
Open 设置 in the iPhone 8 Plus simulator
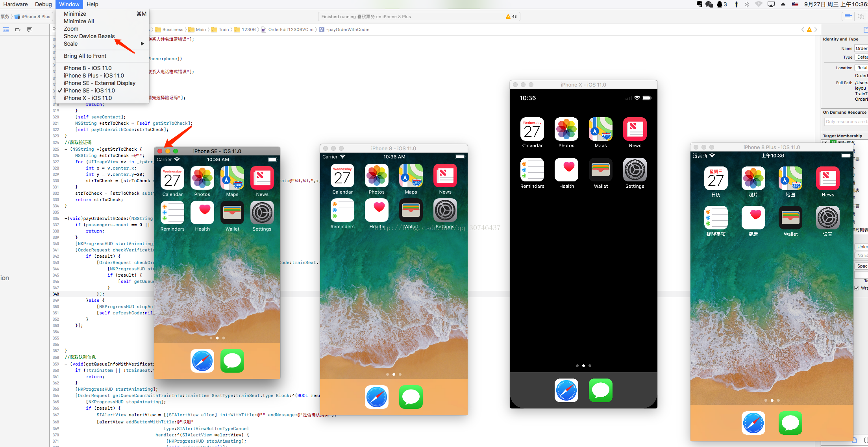coord(828,218)
